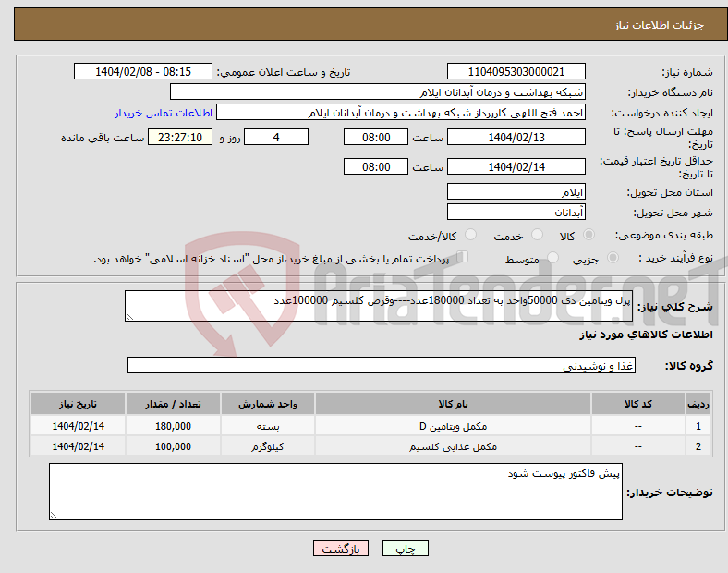Image resolution: width=728 pixels, height=573 pixels.
Task: Click the announcement date field 1404/02/08 - 08:15
Action: [x=143, y=71]
